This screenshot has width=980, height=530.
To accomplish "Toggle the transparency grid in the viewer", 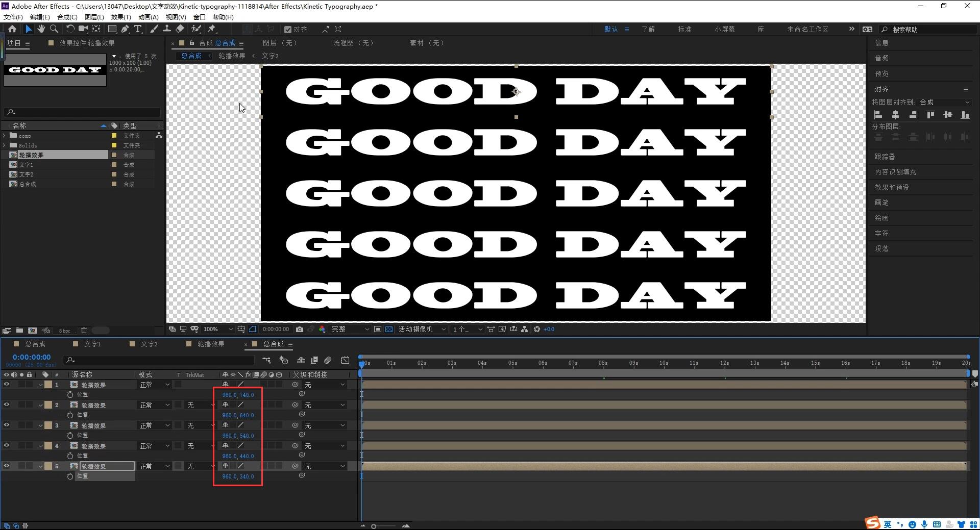I will 389,330.
